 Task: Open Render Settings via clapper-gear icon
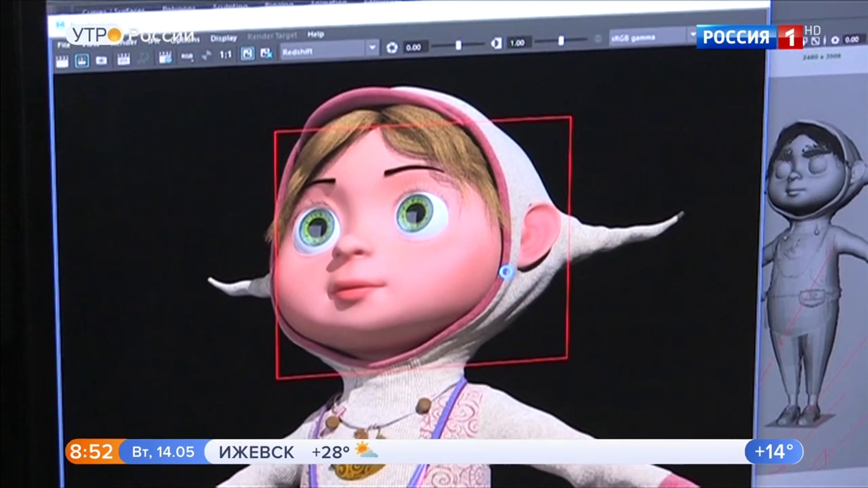click(x=165, y=57)
